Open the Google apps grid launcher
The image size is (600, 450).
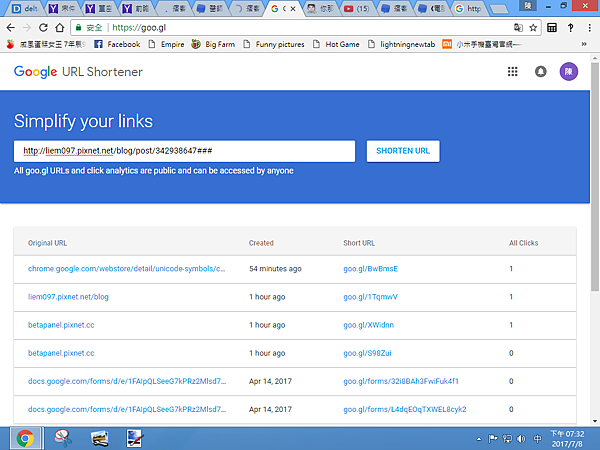click(512, 72)
